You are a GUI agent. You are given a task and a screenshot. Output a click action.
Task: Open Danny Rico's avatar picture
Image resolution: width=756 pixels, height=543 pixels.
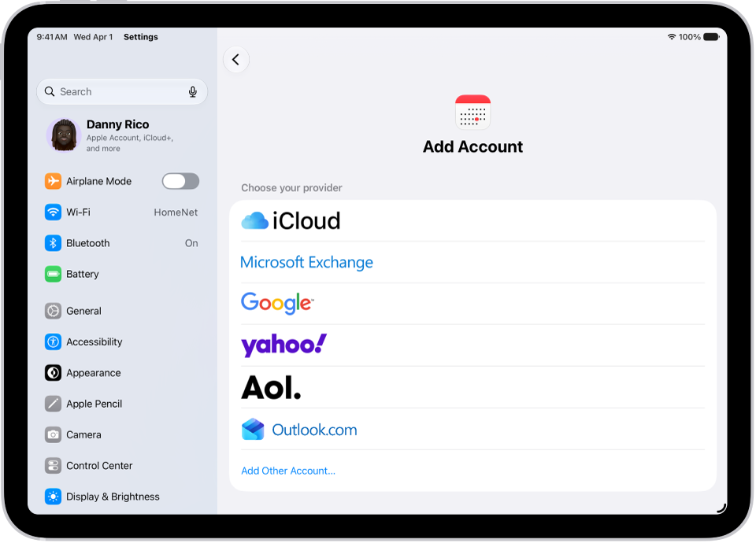[64, 135]
